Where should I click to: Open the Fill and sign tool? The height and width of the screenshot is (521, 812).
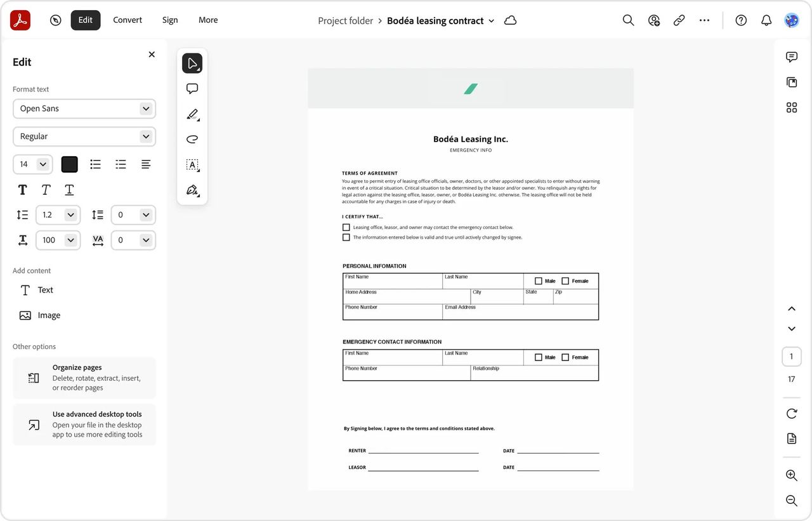pos(192,190)
